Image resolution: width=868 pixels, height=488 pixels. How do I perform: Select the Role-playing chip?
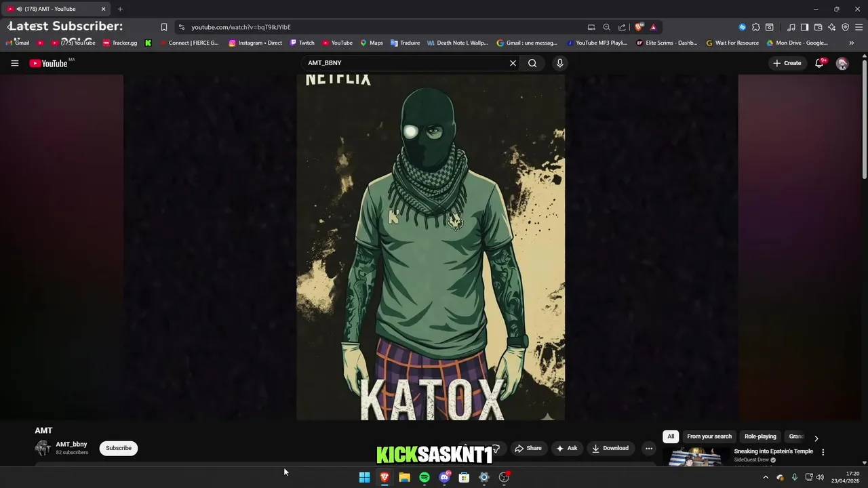(x=760, y=436)
